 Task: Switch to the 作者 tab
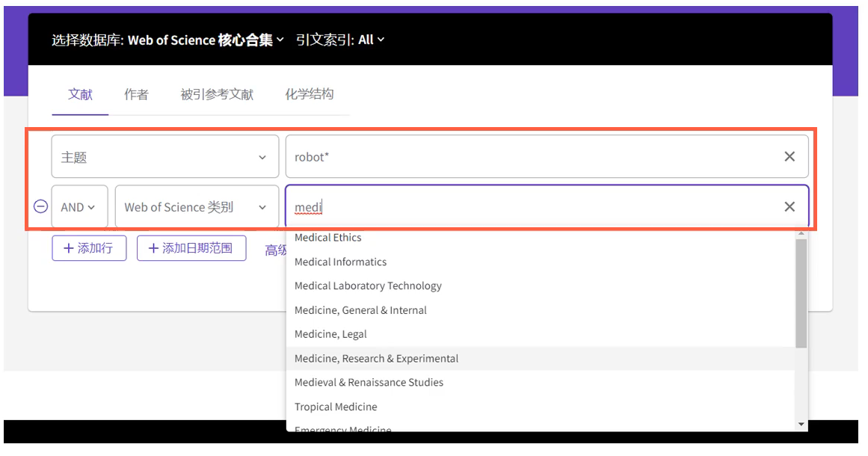point(136,94)
